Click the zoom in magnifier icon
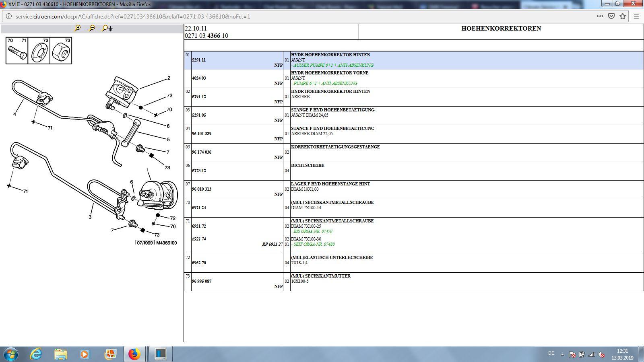 [78, 28]
